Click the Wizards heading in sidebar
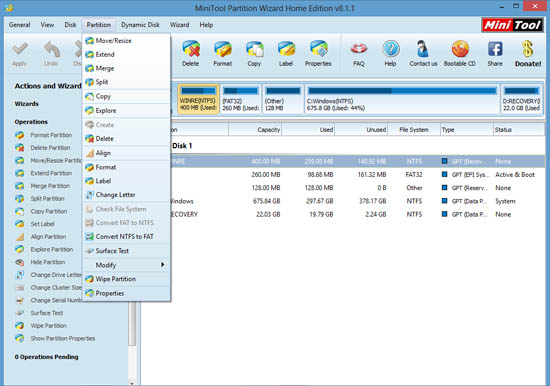 [x=27, y=104]
